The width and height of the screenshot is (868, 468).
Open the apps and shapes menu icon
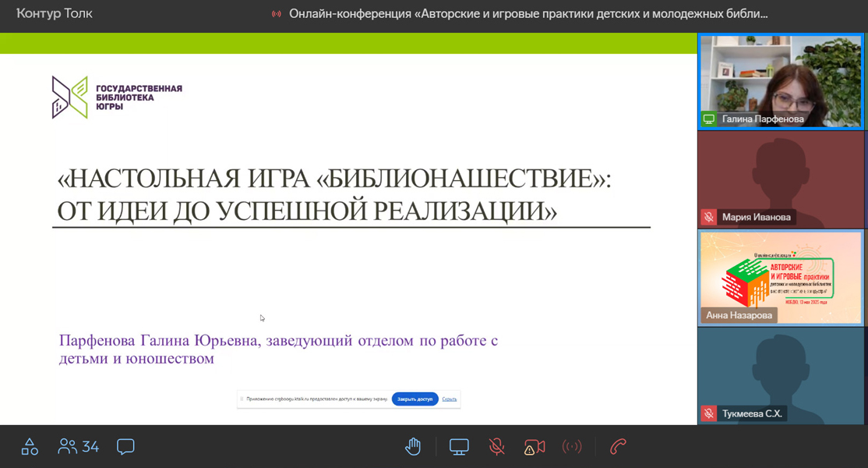tap(30, 447)
